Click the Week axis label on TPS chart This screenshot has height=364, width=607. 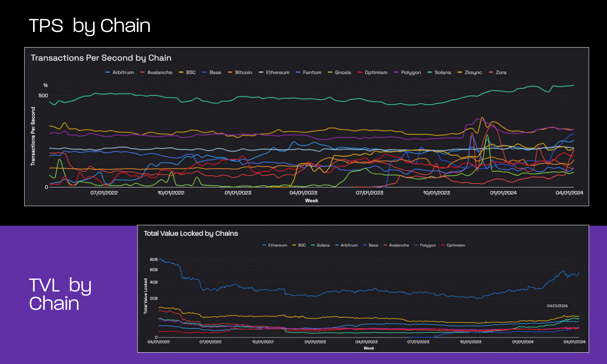pyautogui.click(x=311, y=200)
